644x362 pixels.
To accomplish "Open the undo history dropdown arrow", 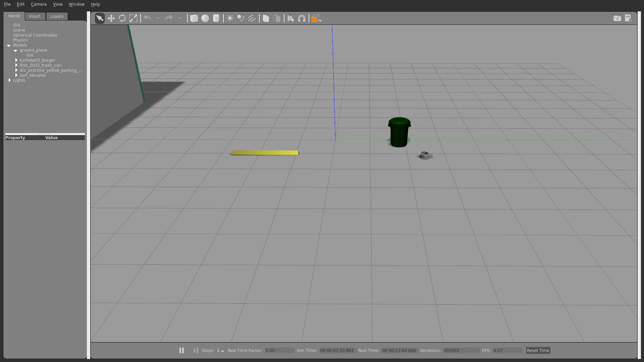I will (x=158, y=18).
